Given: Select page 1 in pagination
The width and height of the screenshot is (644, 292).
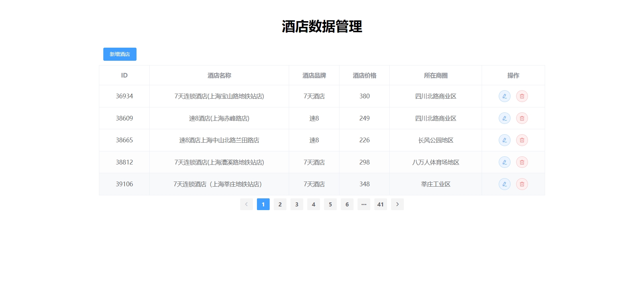Looking at the screenshot, I should [x=263, y=204].
